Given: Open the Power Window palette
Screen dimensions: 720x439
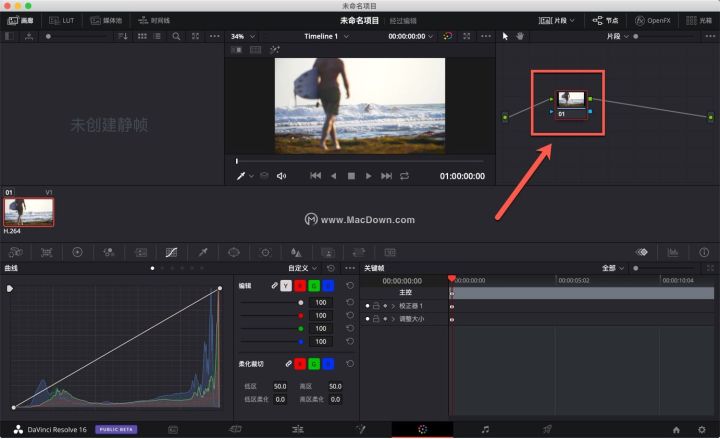Looking at the screenshot, I should click(x=234, y=252).
